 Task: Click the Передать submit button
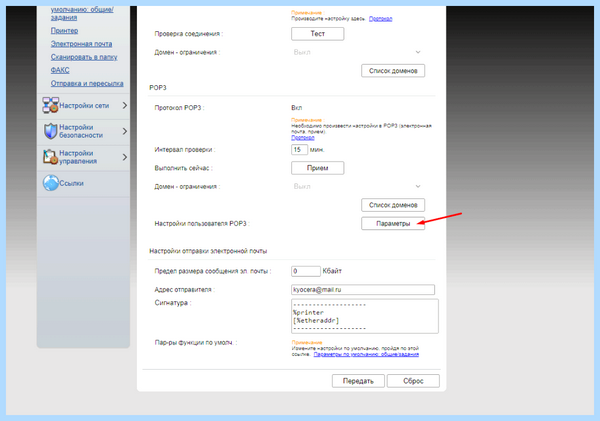(358, 381)
